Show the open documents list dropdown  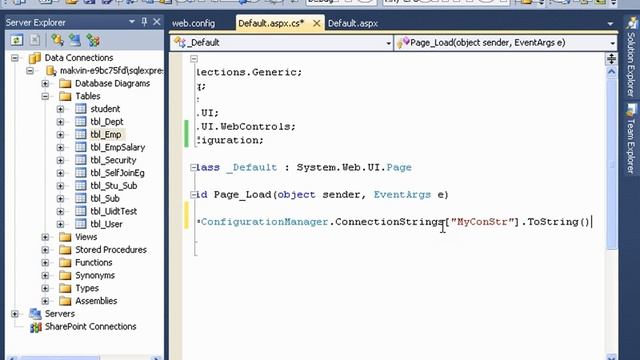pos(610,24)
